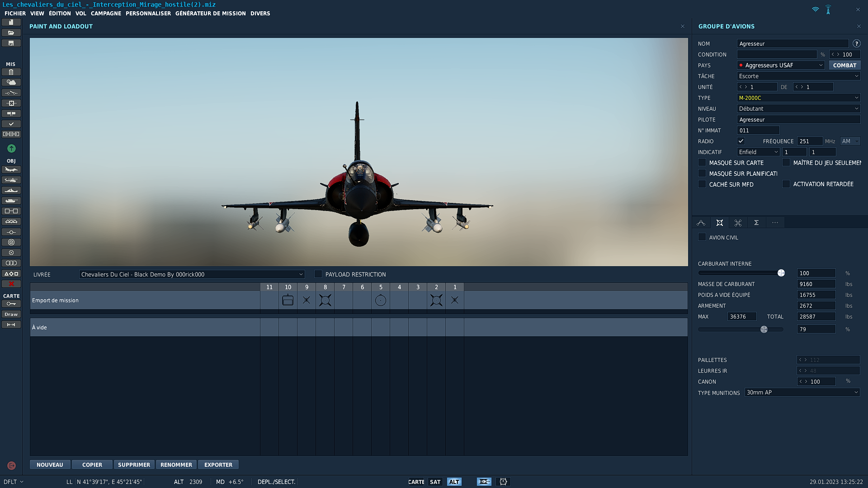Click the Nouveau button
Viewport: 868px width, 488px height.
click(50, 465)
